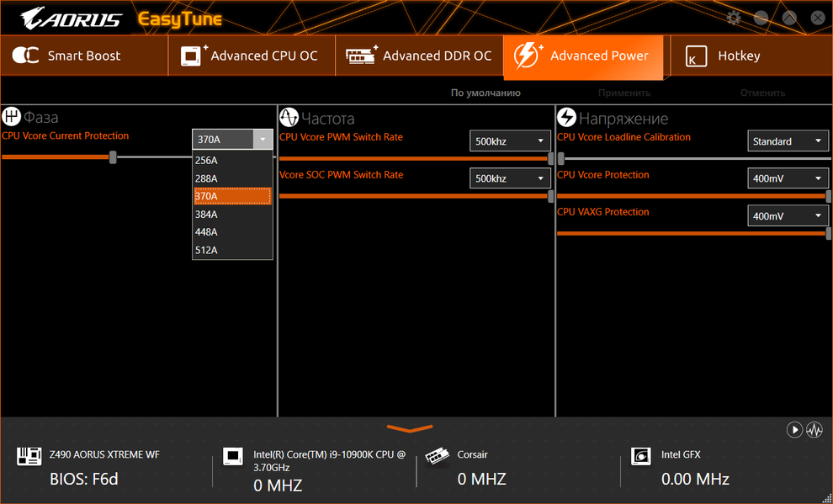Screen dimensions: 833x504
Task: Minimize the EasyTune window
Action: pyautogui.click(x=761, y=18)
